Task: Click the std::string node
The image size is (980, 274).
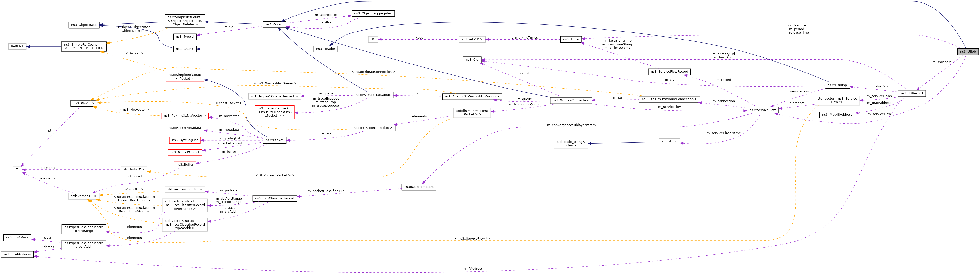Action: 669,141
